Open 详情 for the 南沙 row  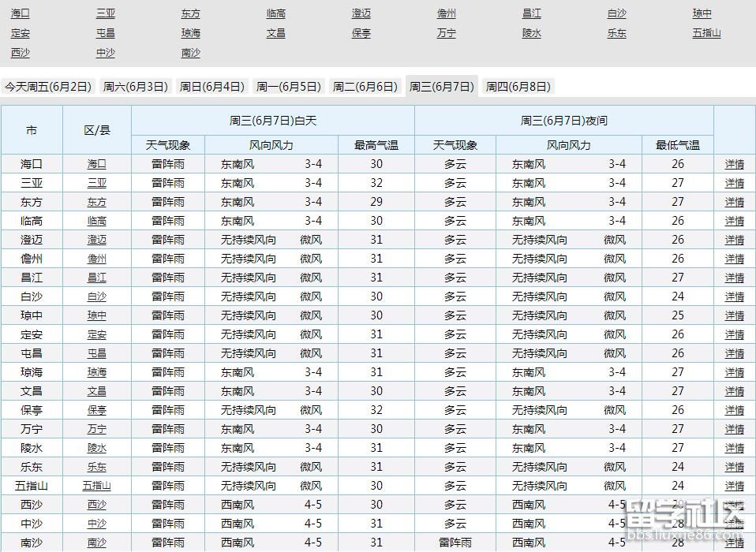coord(732,542)
